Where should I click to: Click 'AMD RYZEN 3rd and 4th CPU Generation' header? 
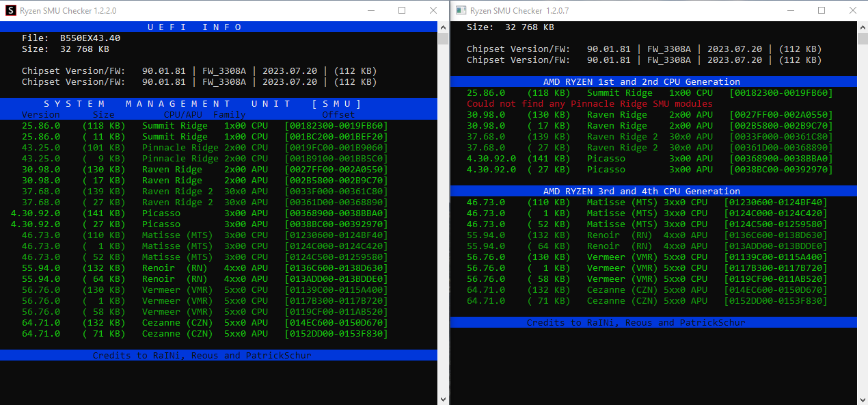[x=653, y=192]
